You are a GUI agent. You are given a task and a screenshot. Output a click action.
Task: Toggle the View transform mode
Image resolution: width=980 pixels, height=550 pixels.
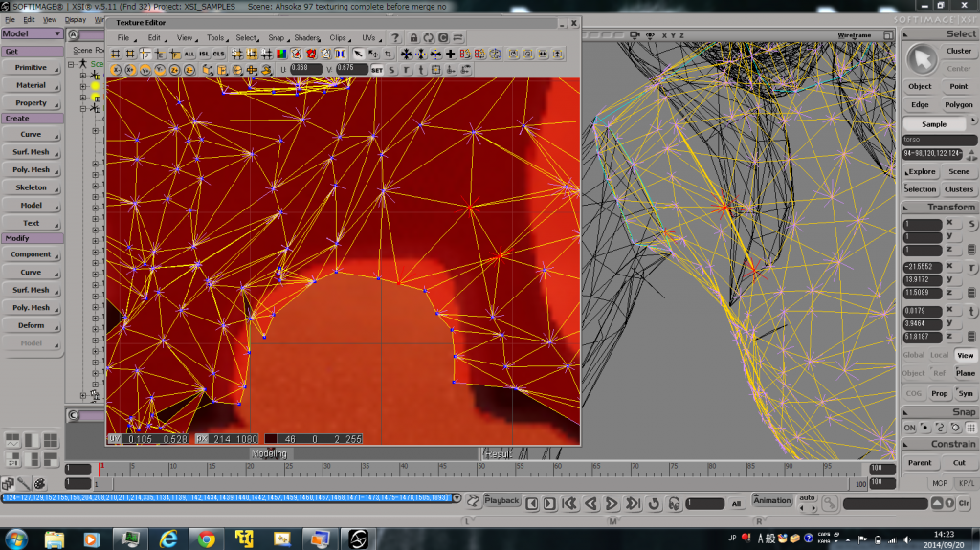tap(965, 355)
